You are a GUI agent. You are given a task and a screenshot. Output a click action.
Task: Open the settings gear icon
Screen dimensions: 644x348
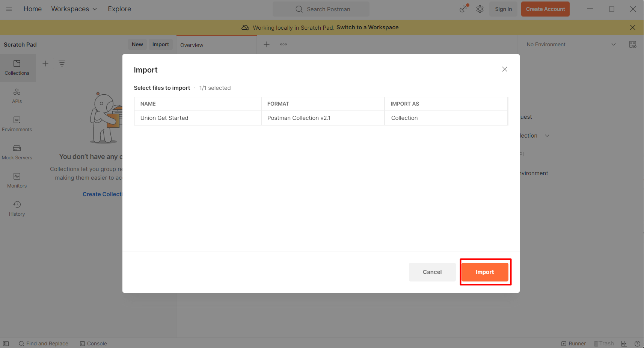point(480,9)
